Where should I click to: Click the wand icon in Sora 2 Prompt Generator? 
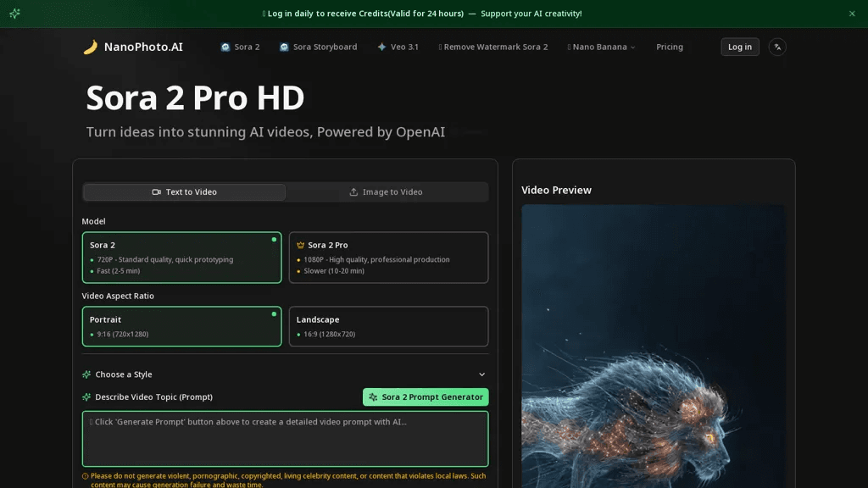373,397
